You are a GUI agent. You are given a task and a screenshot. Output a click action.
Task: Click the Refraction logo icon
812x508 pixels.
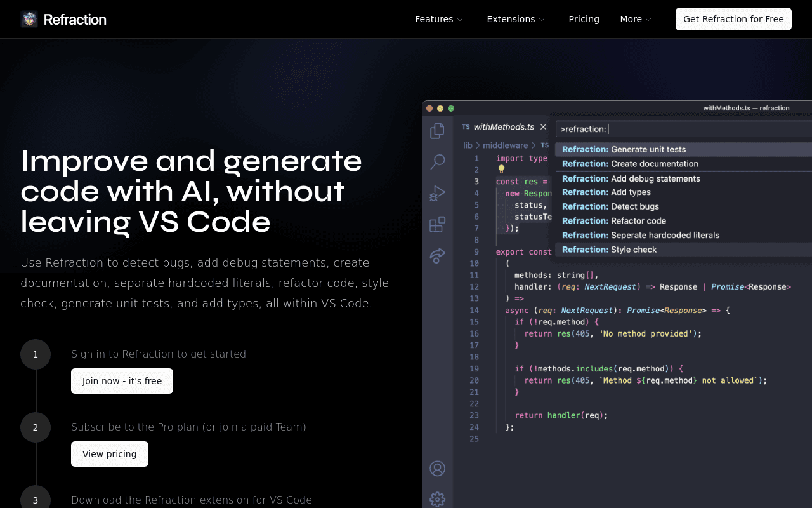tap(29, 19)
